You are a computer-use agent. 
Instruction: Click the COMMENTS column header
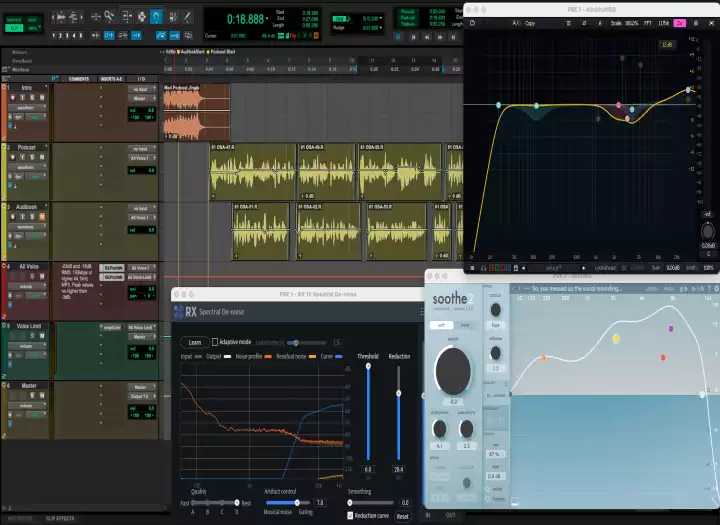click(x=79, y=79)
